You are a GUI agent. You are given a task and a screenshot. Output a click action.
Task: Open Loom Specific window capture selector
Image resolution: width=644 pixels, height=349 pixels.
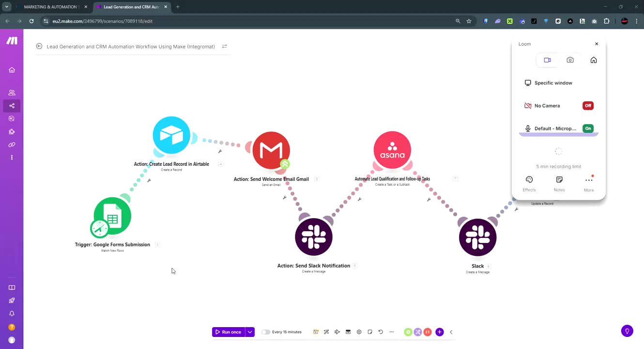click(x=559, y=83)
